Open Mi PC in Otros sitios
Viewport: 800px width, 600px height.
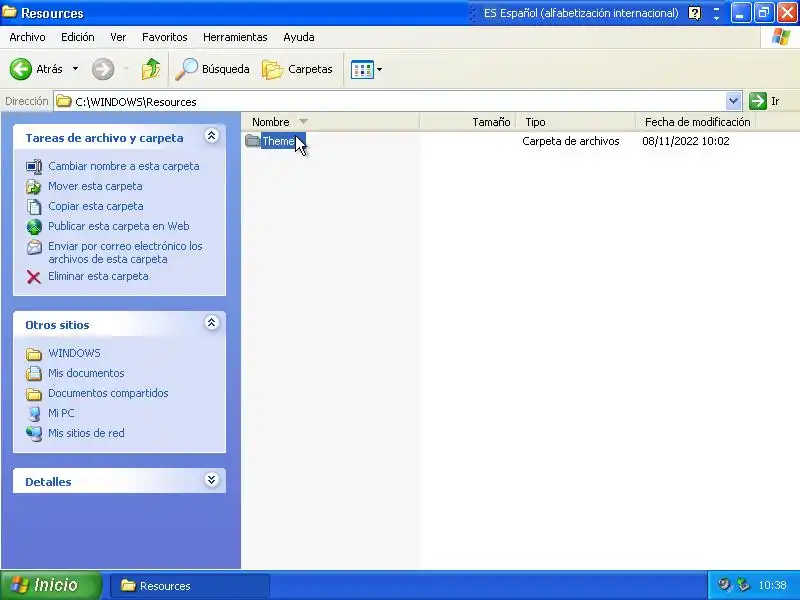pos(61,413)
